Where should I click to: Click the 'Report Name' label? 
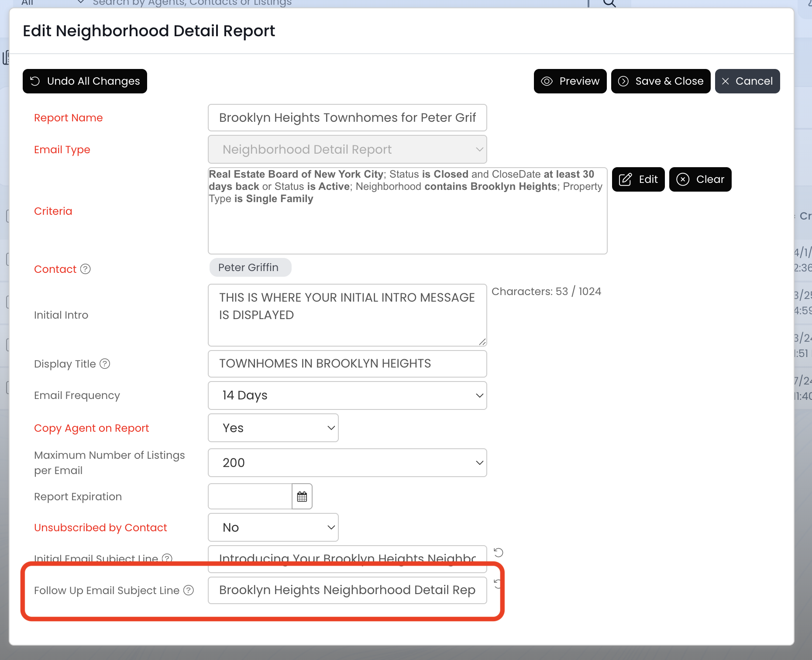click(69, 118)
